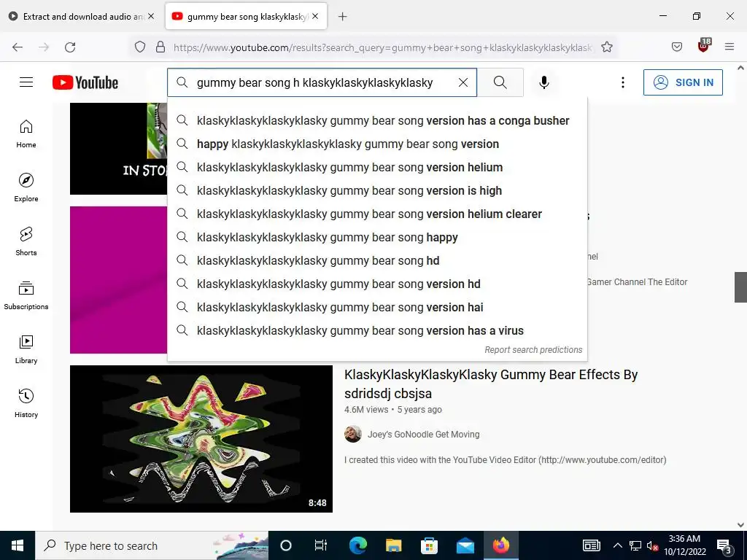Open the Gummy Bear Effects video thumbnail
Image resolution: width=747 pixels, height=560 pixels.
pos(201,438)
